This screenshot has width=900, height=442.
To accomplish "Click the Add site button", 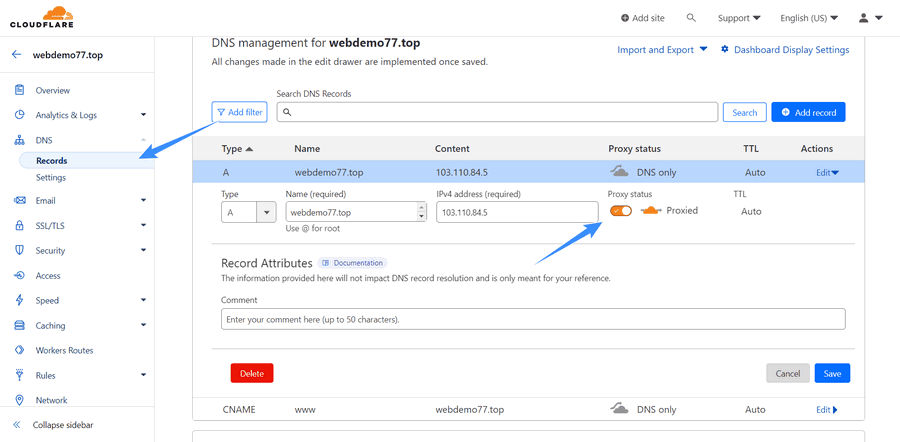I will pyautogui.click(x=643, y=18).
